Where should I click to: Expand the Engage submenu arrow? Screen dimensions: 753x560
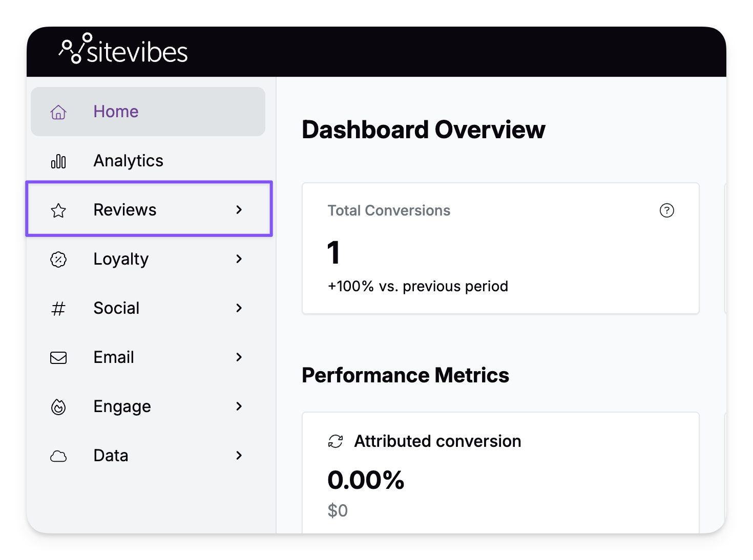pyautogui.click(x=239, y=406)
